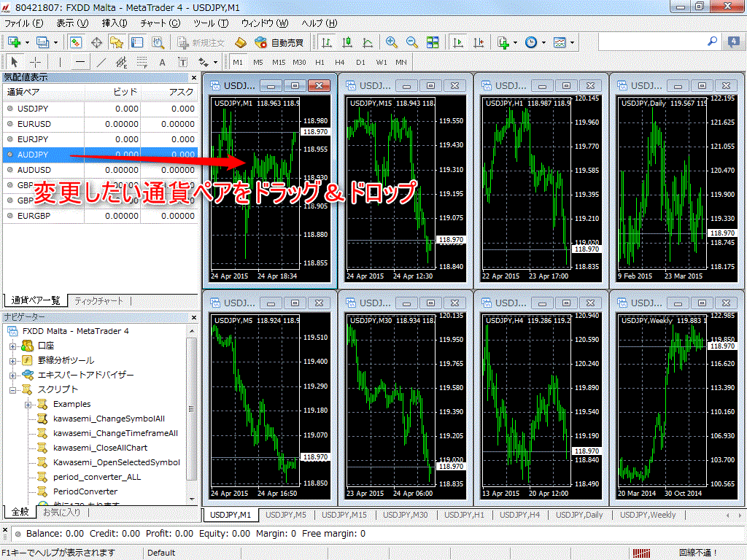Select the text label tool
Image resolution: width=747 pixels, height=560 pixels.
coord(183,62)
